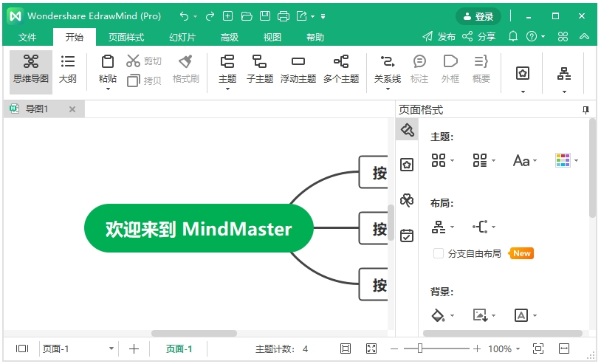
Task: Create new document with plus icon
Action: (x=227, y=16)
